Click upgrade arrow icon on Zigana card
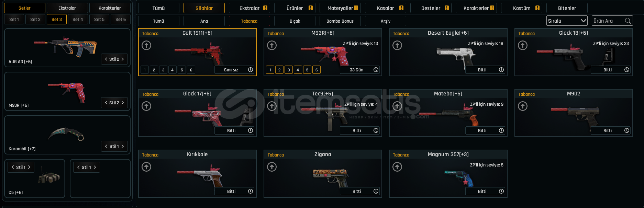644x208 pixels. click(x=272, y=167)
